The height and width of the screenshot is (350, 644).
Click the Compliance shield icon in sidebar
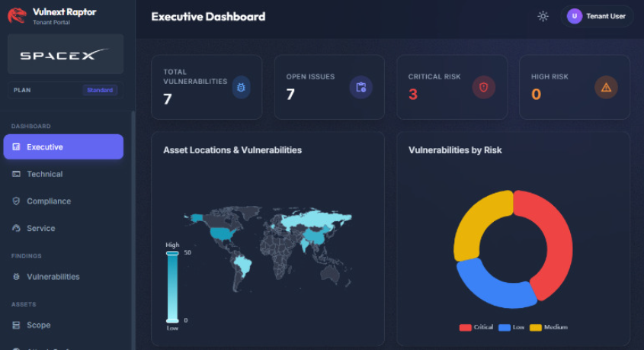16,201
